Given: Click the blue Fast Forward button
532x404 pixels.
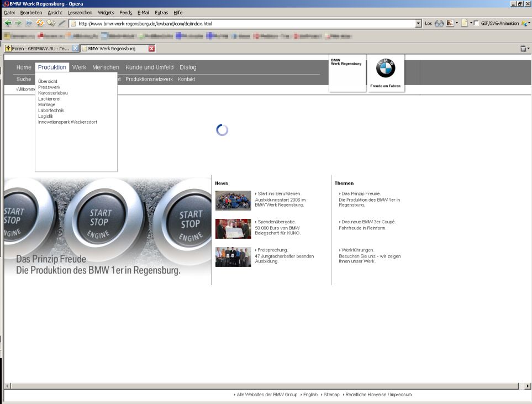Looking at the screenshot, I should tap(29, 23).
